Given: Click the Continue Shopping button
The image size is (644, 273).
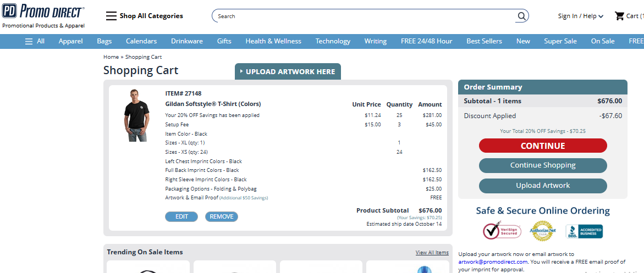Looking at the screenshot, I should 543,165.
